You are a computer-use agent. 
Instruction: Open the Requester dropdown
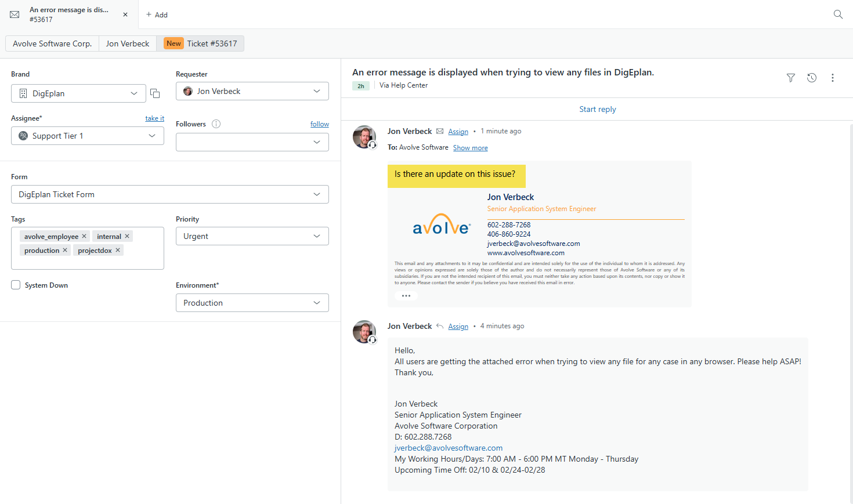(252, 91)
